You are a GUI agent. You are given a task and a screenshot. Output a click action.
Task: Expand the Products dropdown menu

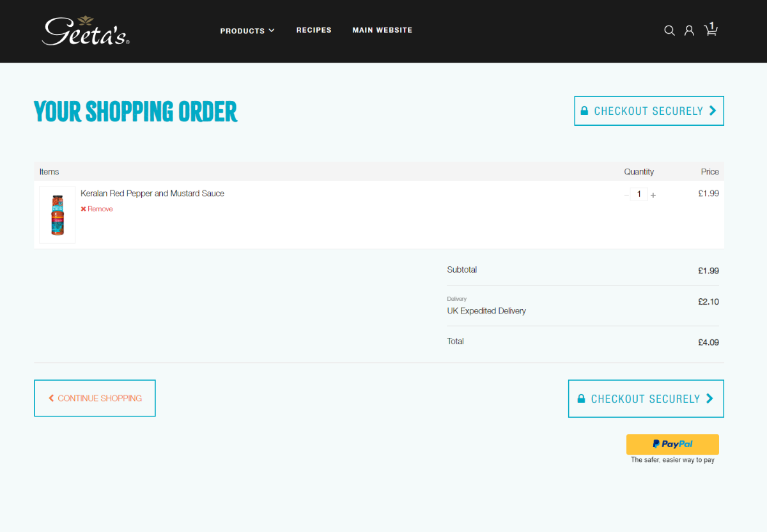click(247, 31)
